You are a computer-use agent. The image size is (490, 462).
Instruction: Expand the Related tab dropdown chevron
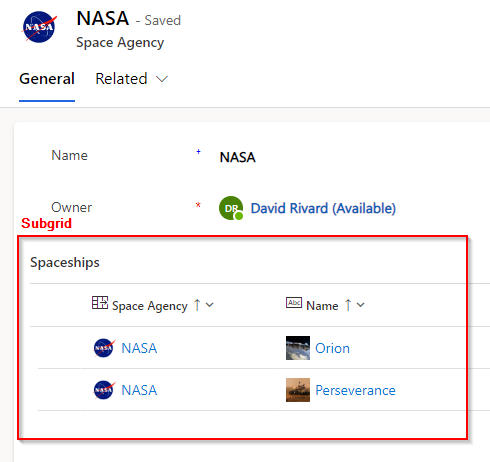(162, 79)
